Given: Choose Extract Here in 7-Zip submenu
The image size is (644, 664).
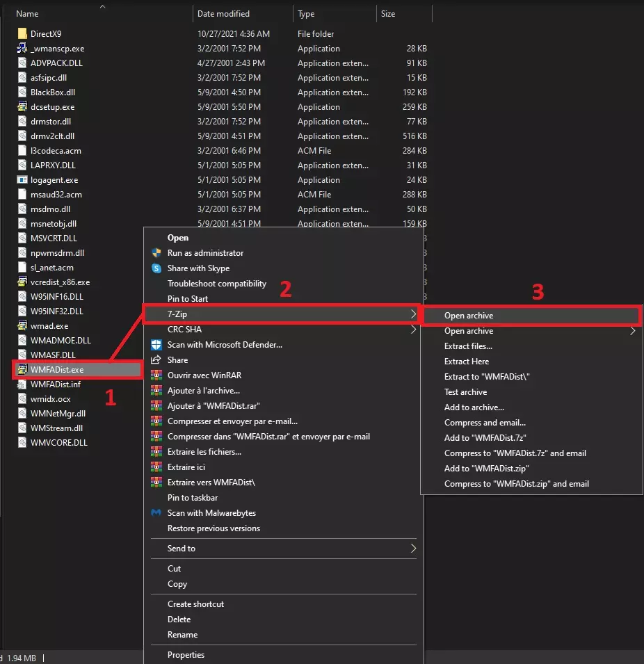Looking at the screenshot, I should [x=467, y=362].
